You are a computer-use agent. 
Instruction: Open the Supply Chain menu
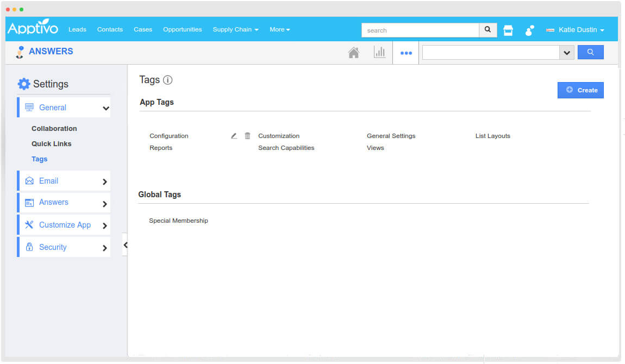235,30
